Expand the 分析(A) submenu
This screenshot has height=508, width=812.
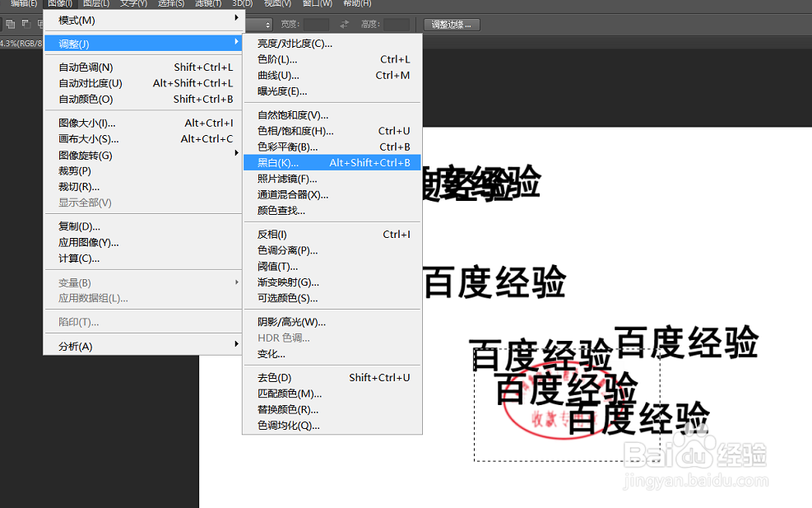point(143,347)
